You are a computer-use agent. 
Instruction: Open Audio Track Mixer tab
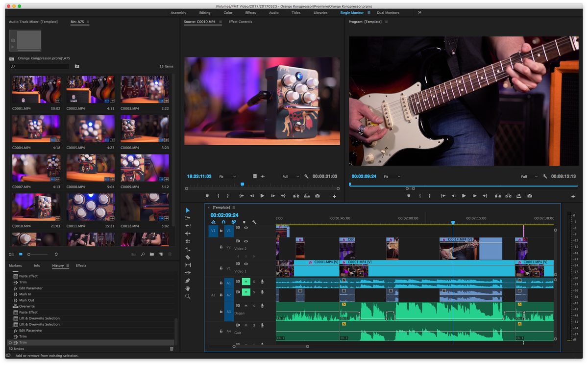(33, 22)
